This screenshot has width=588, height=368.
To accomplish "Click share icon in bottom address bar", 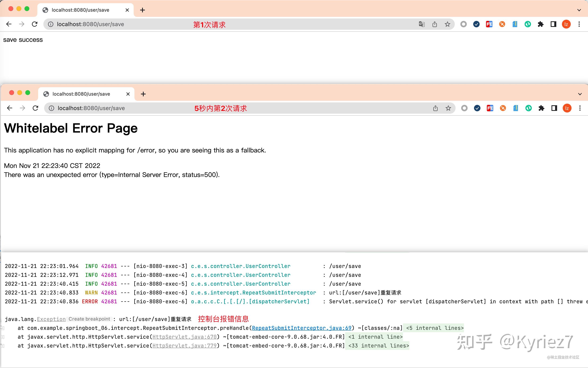I will pos(435,108).
